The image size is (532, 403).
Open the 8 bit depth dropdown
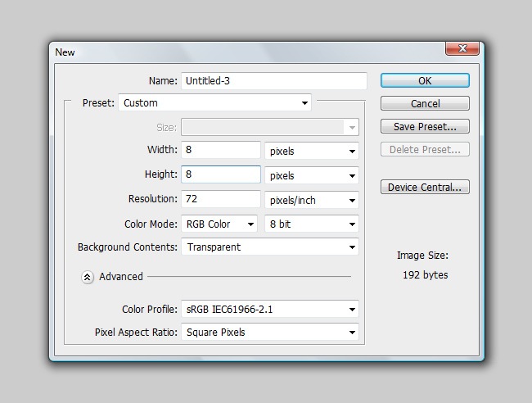click(x=312, y=224)
